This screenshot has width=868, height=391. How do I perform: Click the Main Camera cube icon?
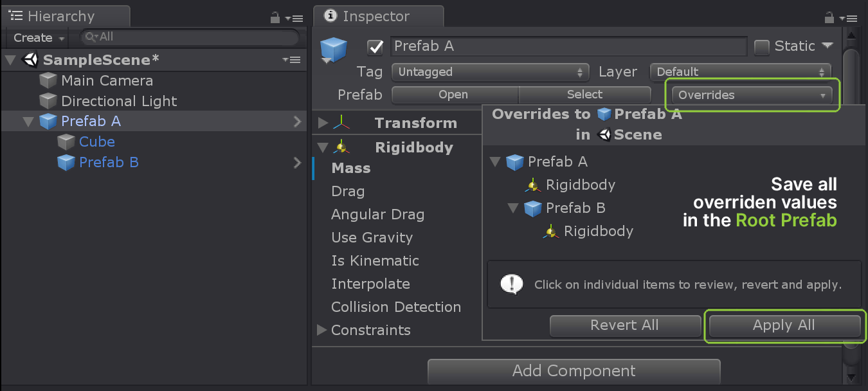(48, 80)
